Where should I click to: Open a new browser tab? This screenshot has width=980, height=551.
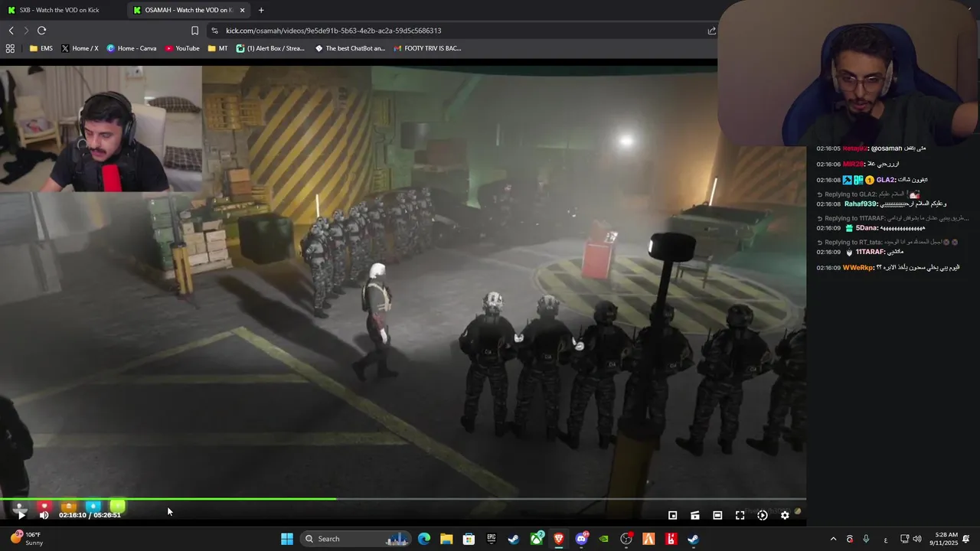[261, 10]
